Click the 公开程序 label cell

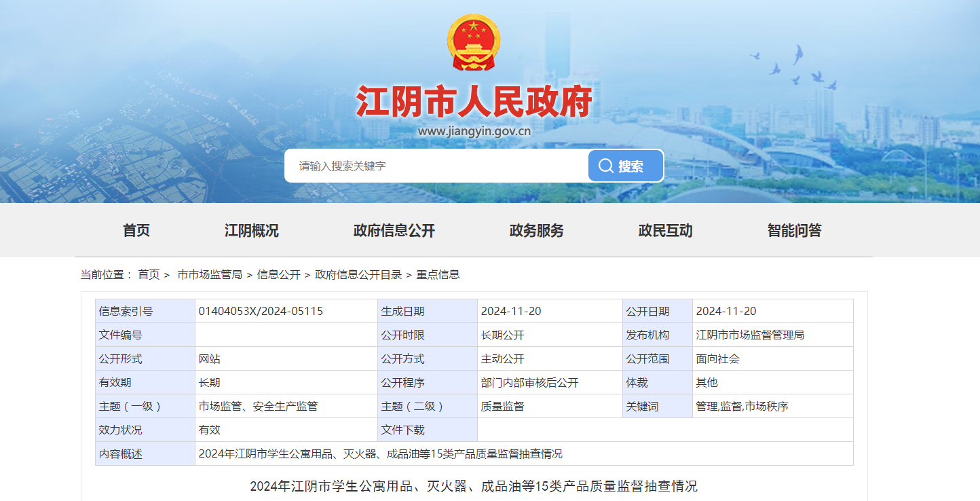[428, 383]
